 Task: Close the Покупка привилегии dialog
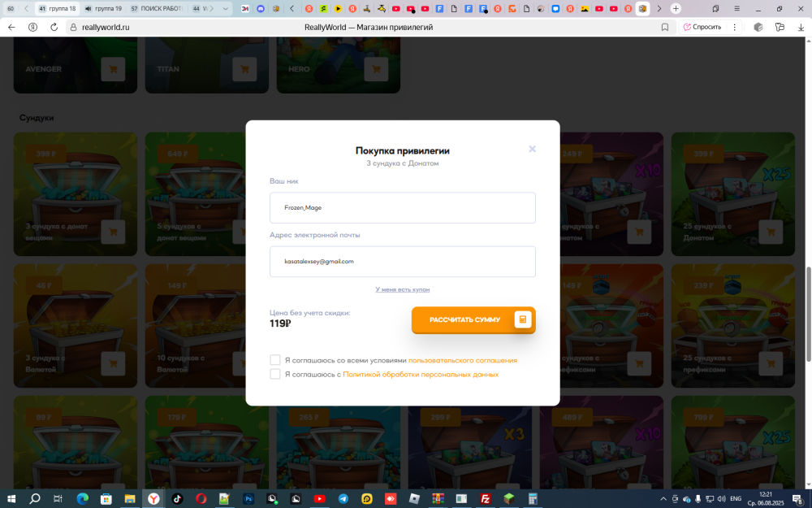coord(532,149)
